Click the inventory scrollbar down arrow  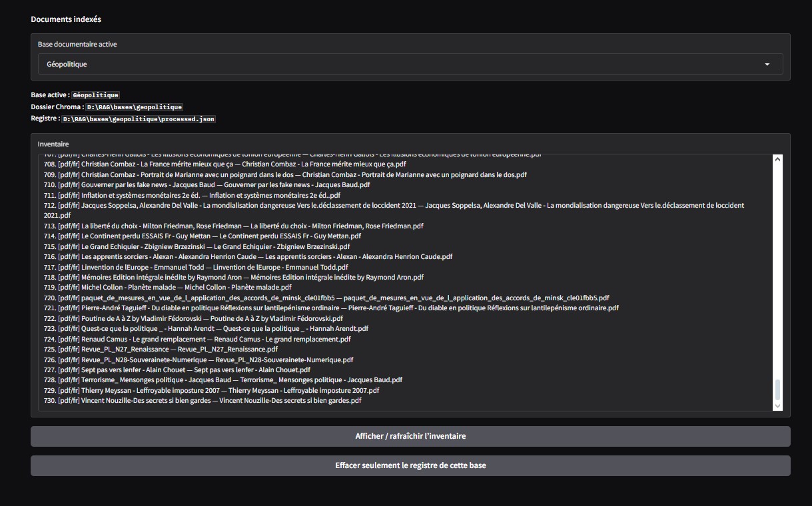click(x=777, y=405)
